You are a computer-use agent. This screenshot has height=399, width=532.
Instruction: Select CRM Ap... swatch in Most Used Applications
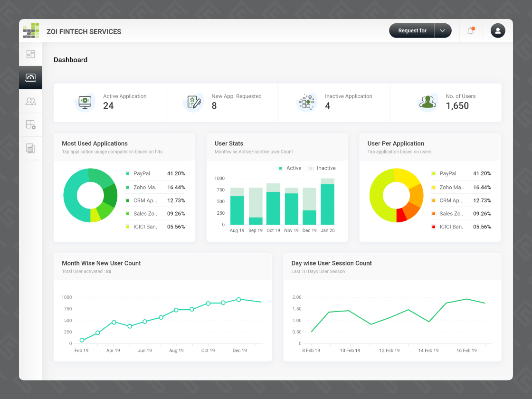pyautogui.click(x=128, y=200)
